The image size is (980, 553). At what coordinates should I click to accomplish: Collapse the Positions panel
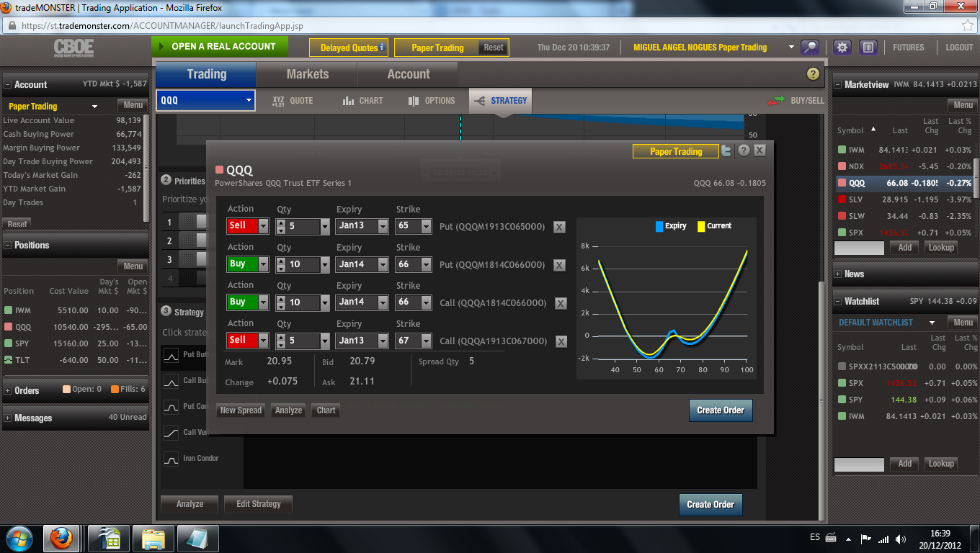[8, 245]
